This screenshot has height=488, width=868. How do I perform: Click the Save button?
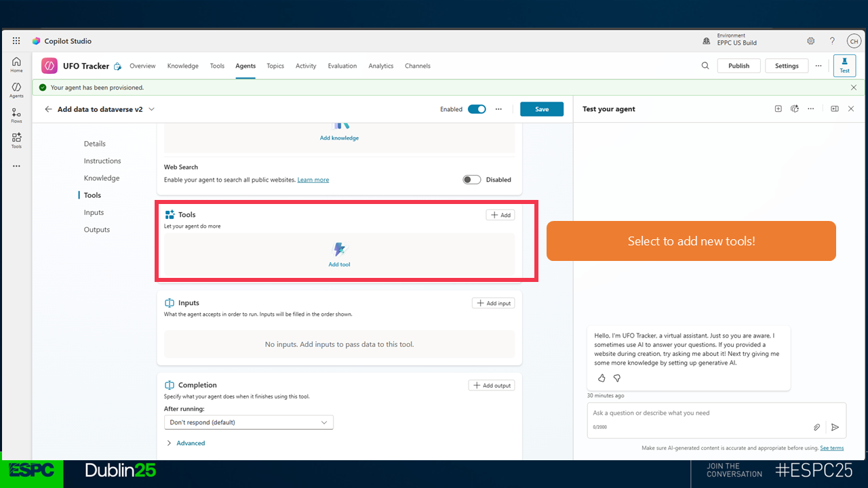coord(541,109)
